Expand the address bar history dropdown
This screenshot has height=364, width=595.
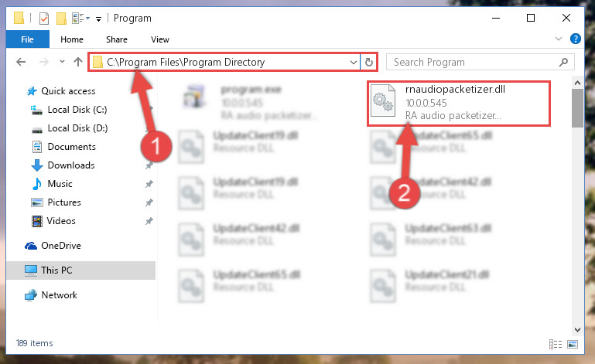[x=354, y=62]
